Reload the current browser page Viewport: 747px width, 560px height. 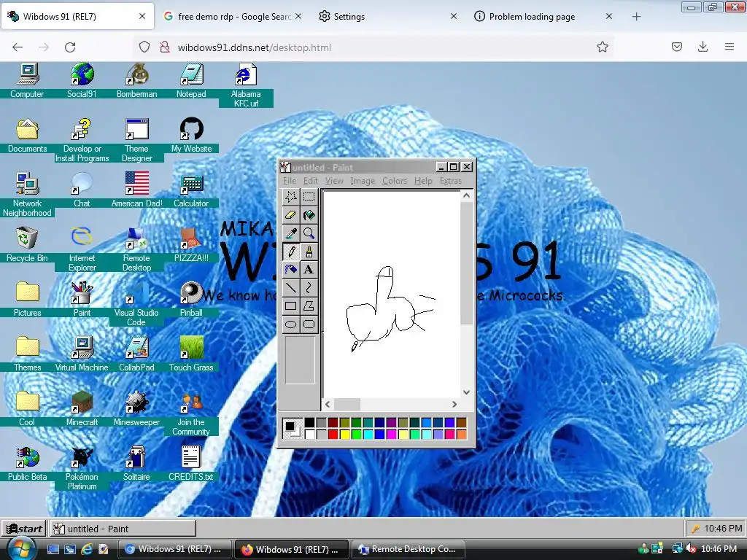coord(70,47)
